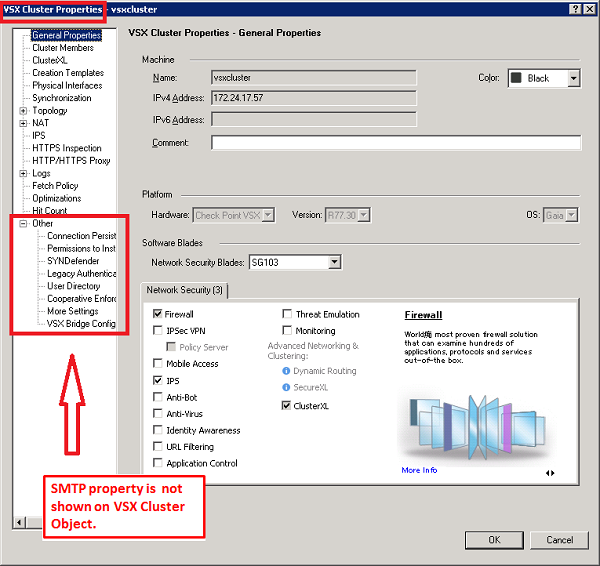Click the IPv6 Address field
Viewport: 600px width, 566px height.
tap(313, 119)
